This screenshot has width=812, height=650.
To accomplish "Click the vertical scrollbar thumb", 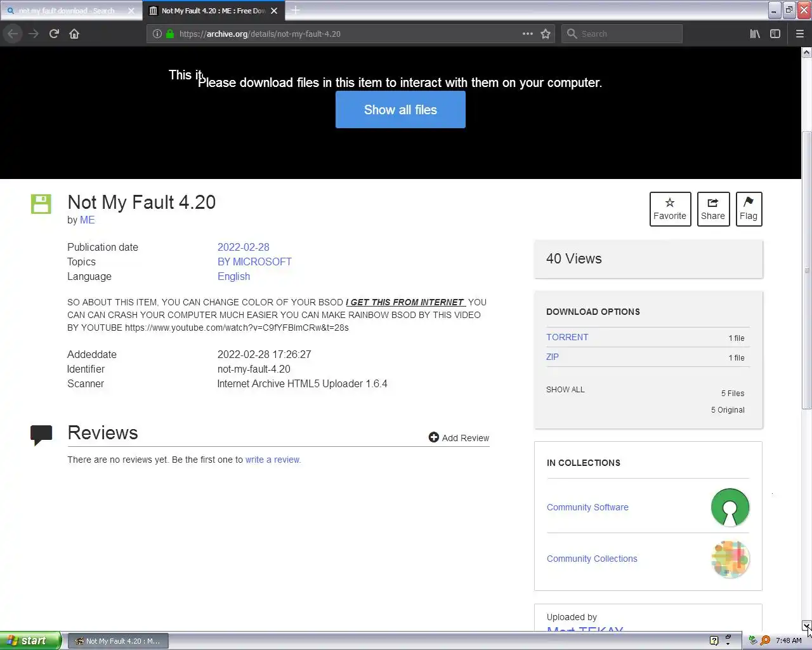I will pos(806,270).
